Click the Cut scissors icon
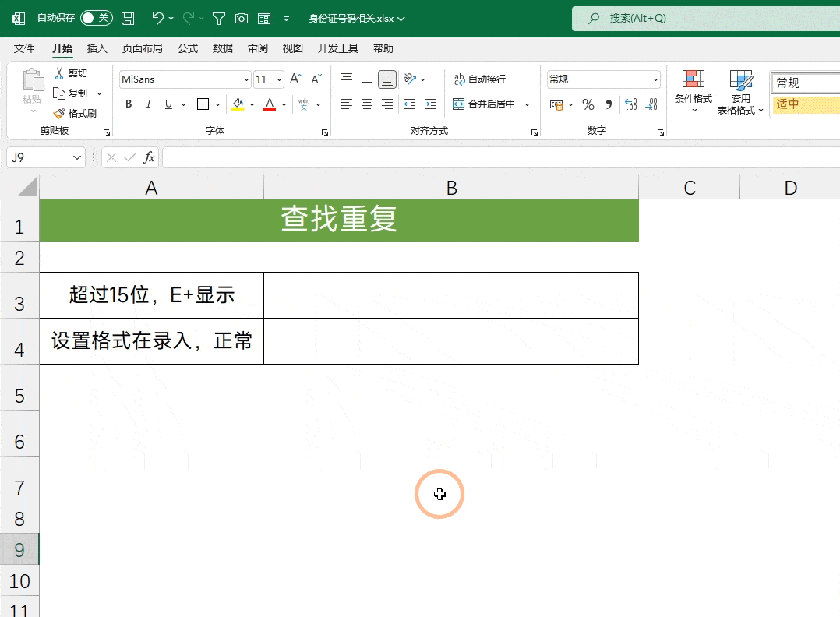840x617 pixels. (x=60, y=73)
